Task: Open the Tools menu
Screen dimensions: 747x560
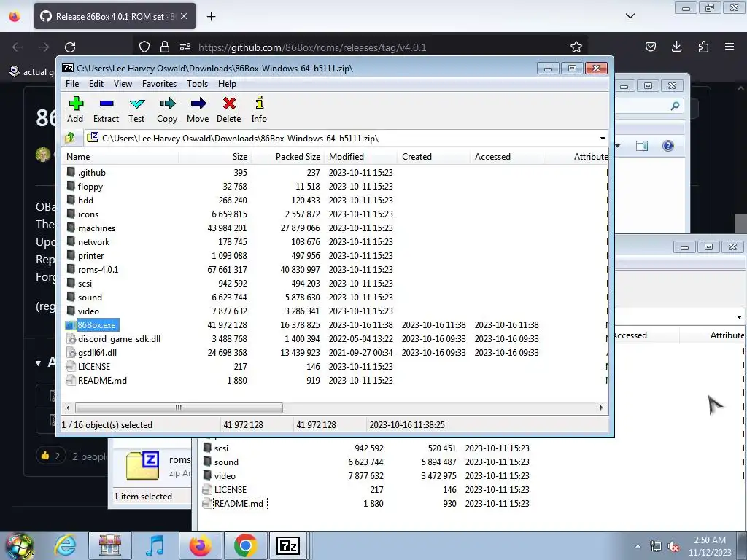Action: [x=197, y=84]
